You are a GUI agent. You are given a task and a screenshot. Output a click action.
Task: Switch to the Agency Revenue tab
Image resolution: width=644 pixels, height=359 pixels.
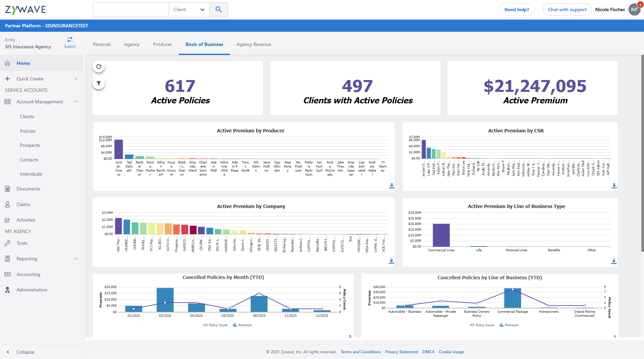pyautogui.click(x=254, y=44)
